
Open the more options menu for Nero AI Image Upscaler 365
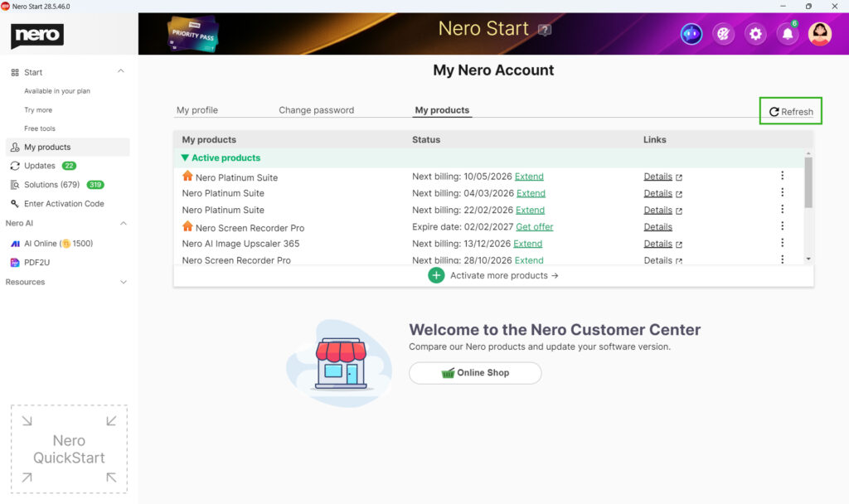pos(782,243)
